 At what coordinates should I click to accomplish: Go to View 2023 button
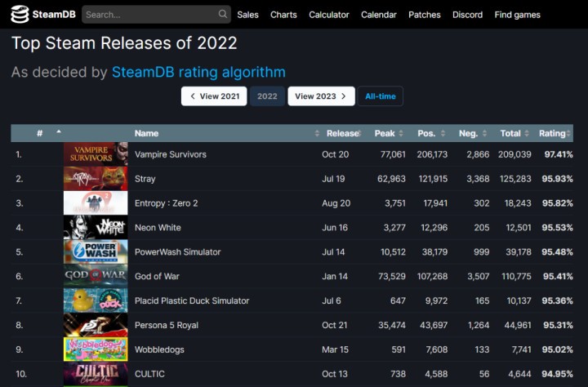[322, 96]
